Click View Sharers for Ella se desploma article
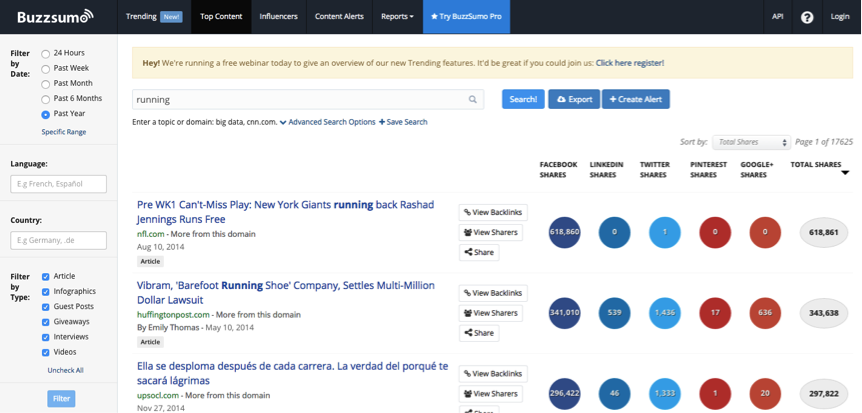The width and height of the screenshot is (862, 413). click(x=490, y=394)
